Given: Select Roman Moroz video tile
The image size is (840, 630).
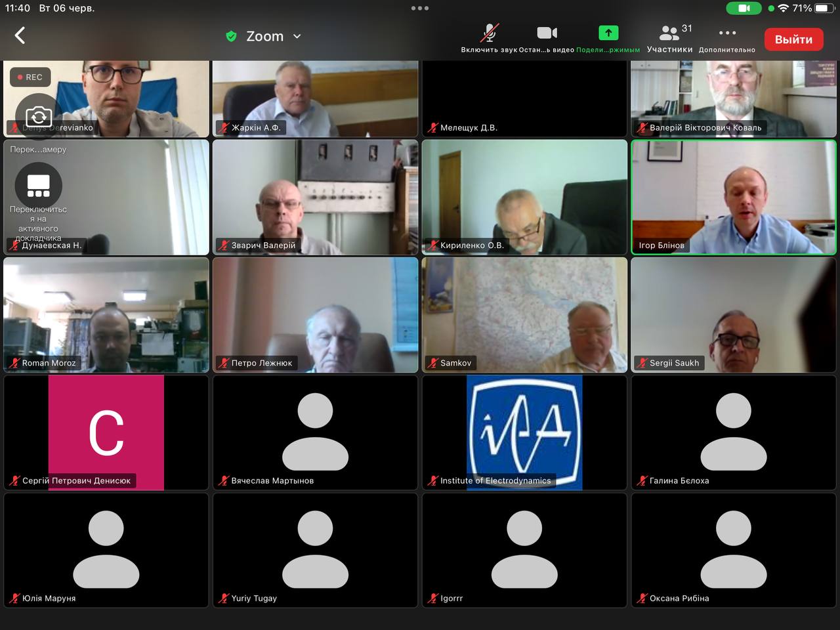Looking at the screenshot, I should point(106,315).
